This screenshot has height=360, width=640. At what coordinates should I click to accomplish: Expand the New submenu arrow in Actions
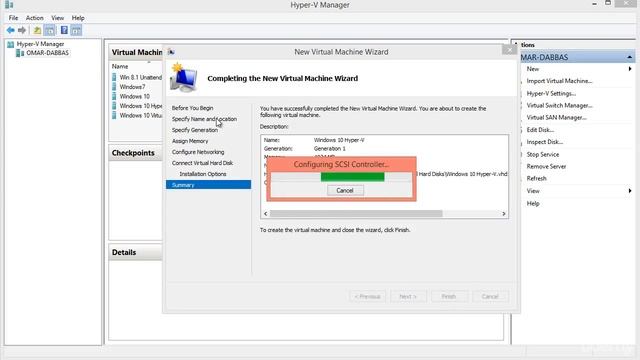click(x=630, y=69)
